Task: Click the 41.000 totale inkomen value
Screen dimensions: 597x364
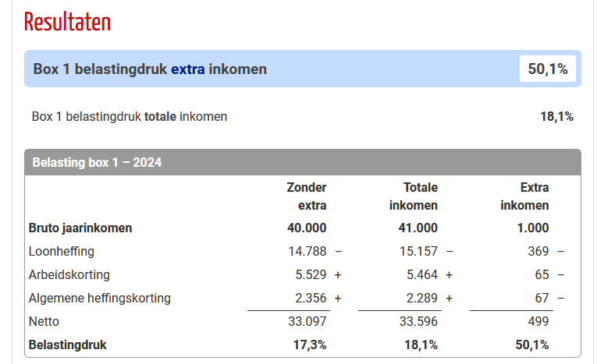Action: pyautogui.click(x=418, y=228)
